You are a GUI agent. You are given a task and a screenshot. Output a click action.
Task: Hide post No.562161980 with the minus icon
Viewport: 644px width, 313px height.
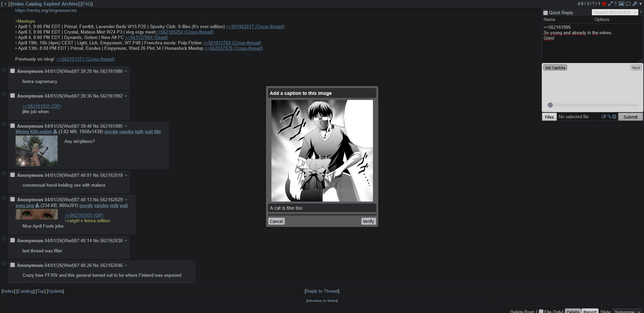(4, 70)
